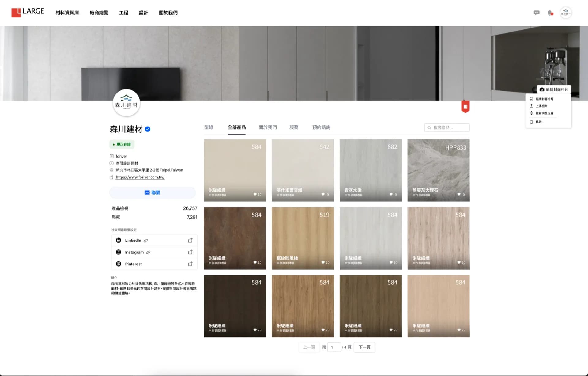Switch to the 全部產品 tab
This screenshot has height=376, width=588.
237,127
